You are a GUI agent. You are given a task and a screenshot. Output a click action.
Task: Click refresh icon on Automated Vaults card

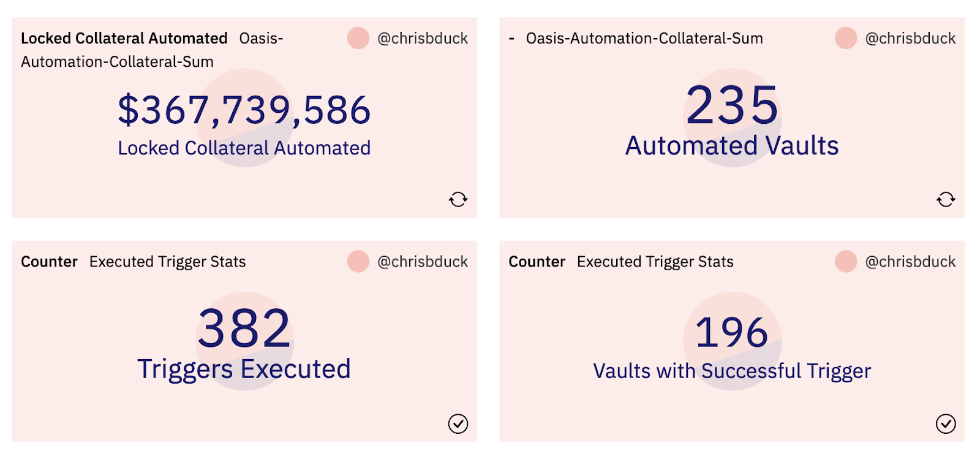pos(945,199)
